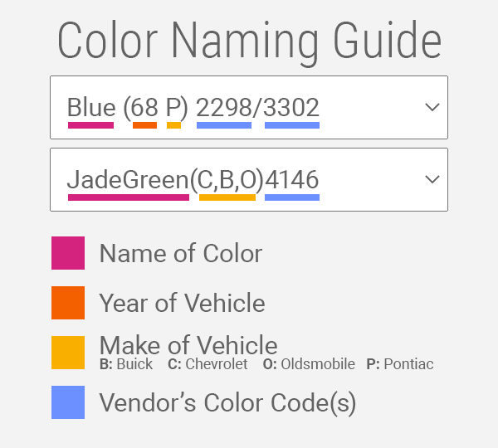Screen dimensions: 498x448
Task: Click the Color Naming Guide title
Action: pyautogui.click(x=249, y=41)
